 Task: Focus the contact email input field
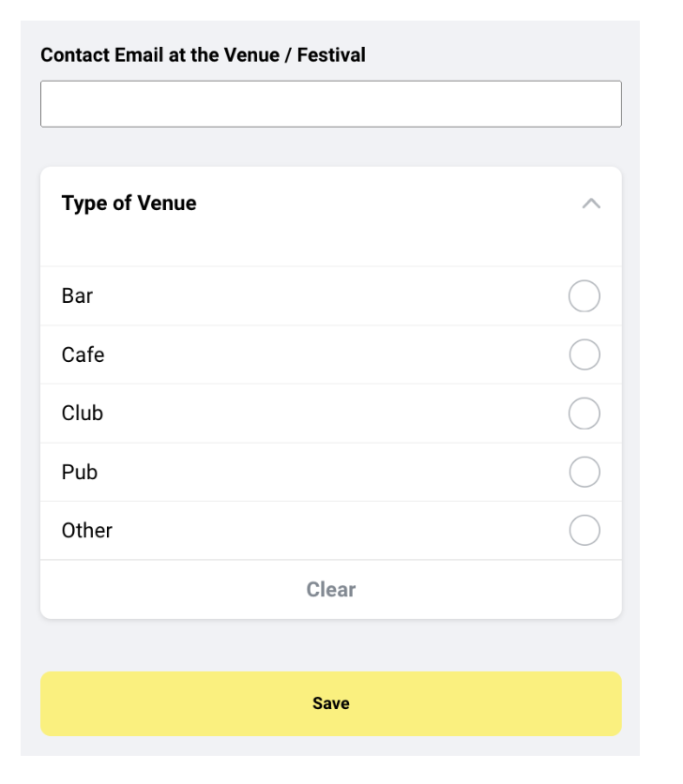pos(330,103)
